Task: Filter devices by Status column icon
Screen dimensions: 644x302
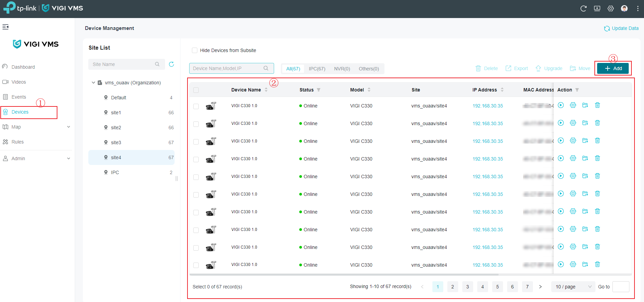Action: coord(319,90)
